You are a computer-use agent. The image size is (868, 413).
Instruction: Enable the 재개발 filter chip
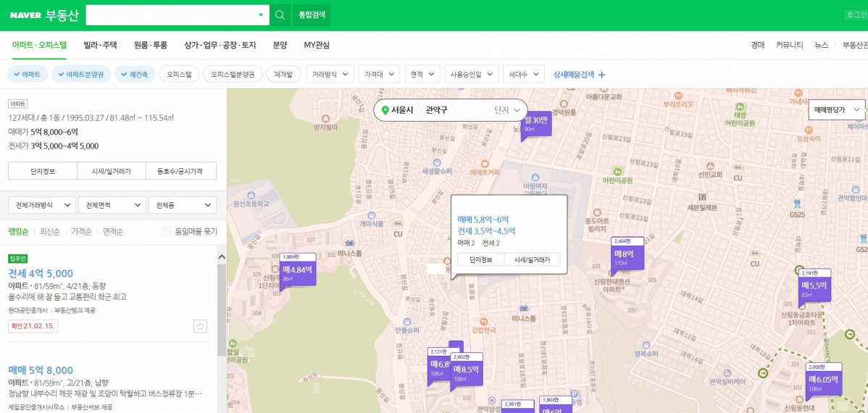coord(283,74)
